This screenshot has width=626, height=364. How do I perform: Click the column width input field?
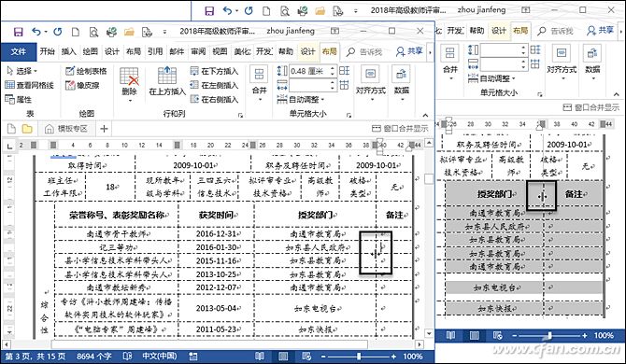(x=309, y=85)
